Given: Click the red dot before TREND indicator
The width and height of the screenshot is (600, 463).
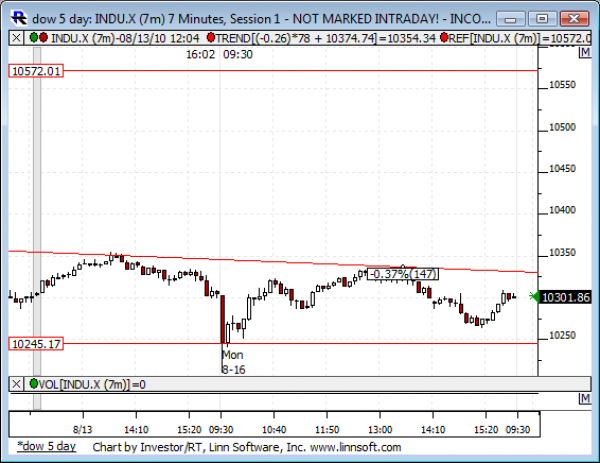Looking at the screenshot, I should [x=210, y=37].
